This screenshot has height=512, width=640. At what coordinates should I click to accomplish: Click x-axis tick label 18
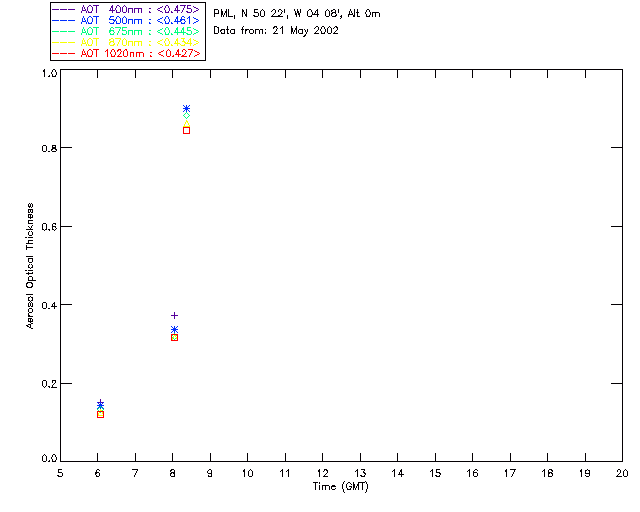(547, 473)
